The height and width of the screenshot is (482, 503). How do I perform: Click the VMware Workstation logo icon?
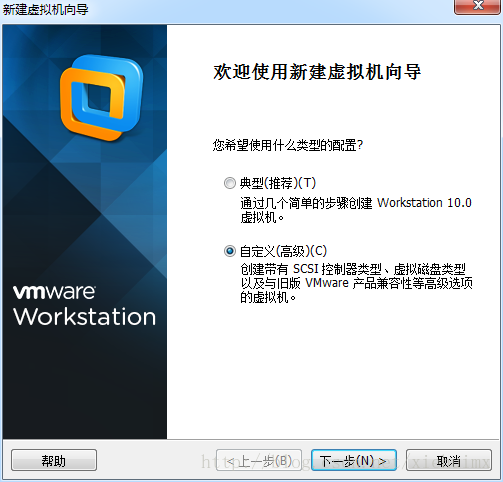pos(101,97)
